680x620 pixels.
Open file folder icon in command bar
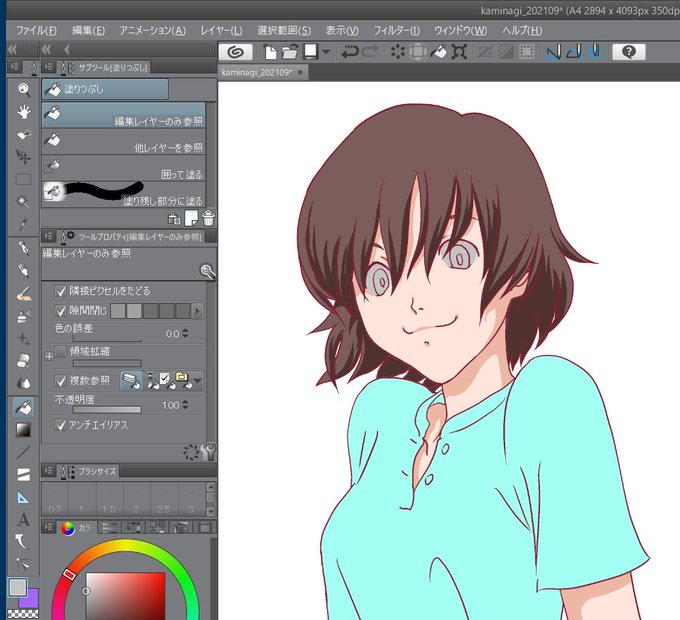290,52
